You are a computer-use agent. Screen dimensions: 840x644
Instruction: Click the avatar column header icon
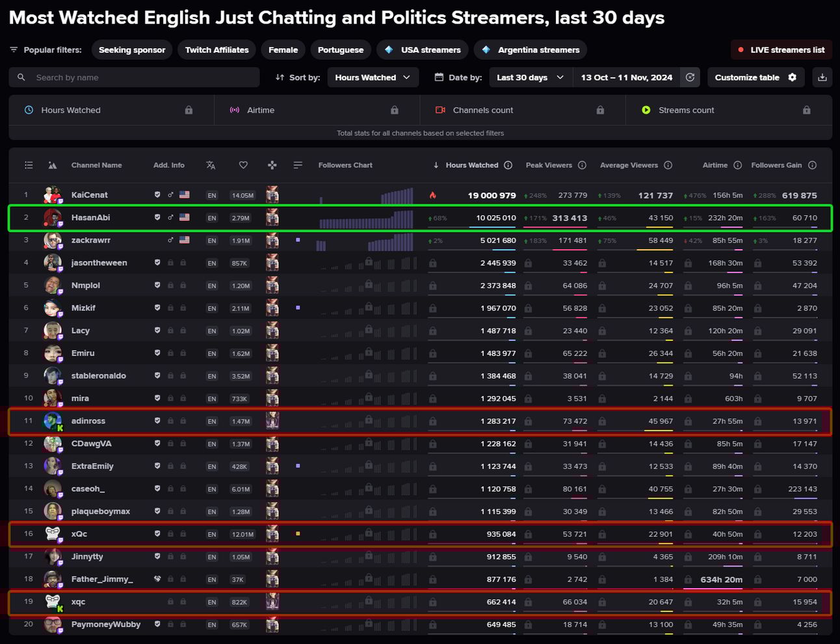point(52,165)
